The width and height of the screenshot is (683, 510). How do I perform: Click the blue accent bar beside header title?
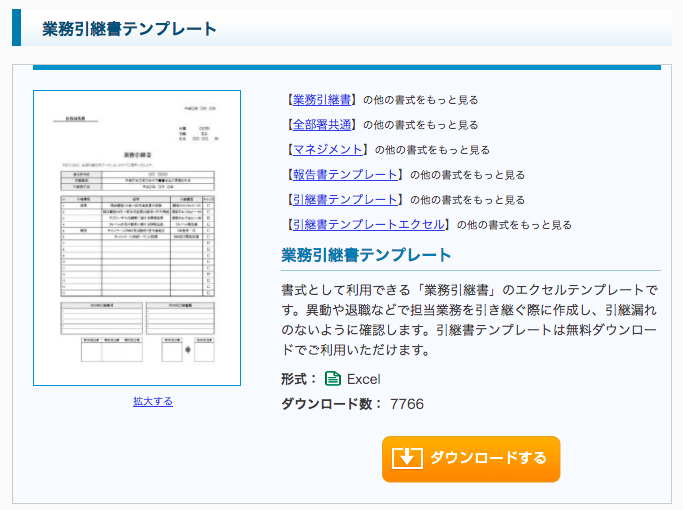tap(16, 28)
